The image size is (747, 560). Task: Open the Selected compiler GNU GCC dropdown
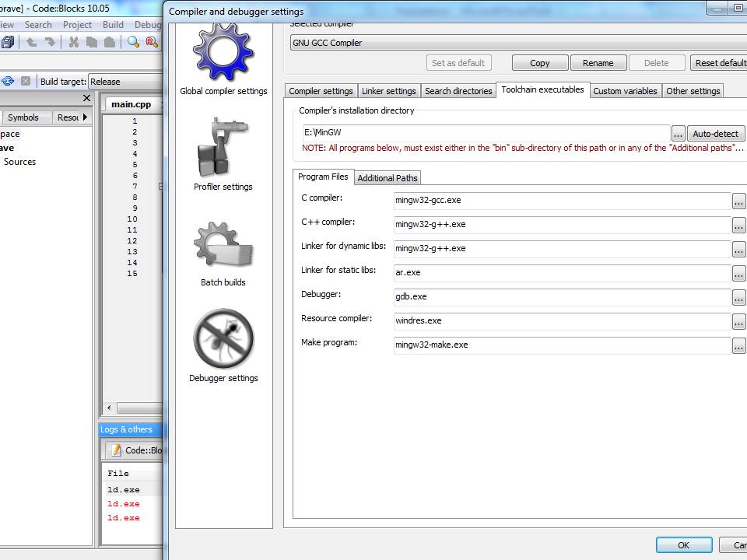pyautogui.click(x=518, y=43)
